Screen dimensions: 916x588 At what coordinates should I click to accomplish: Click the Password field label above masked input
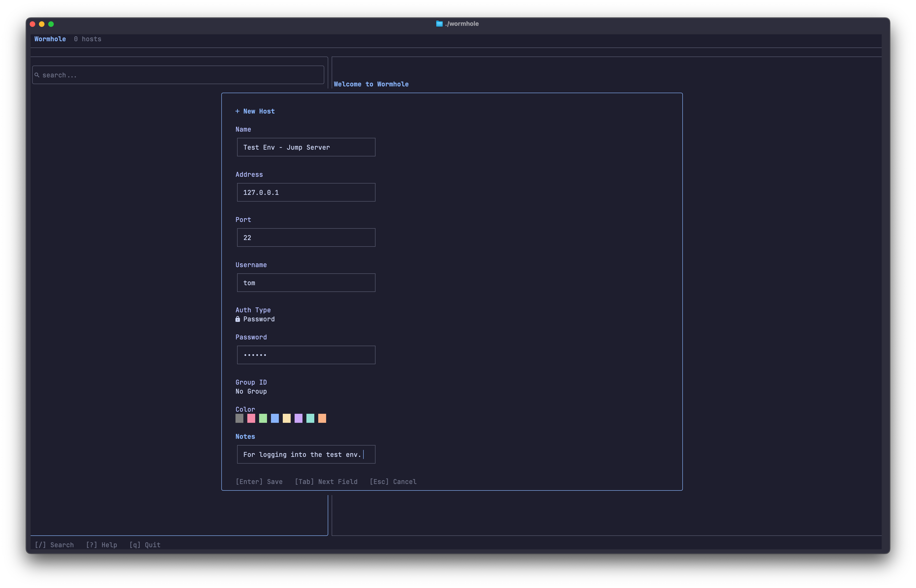tap(251, 337)
